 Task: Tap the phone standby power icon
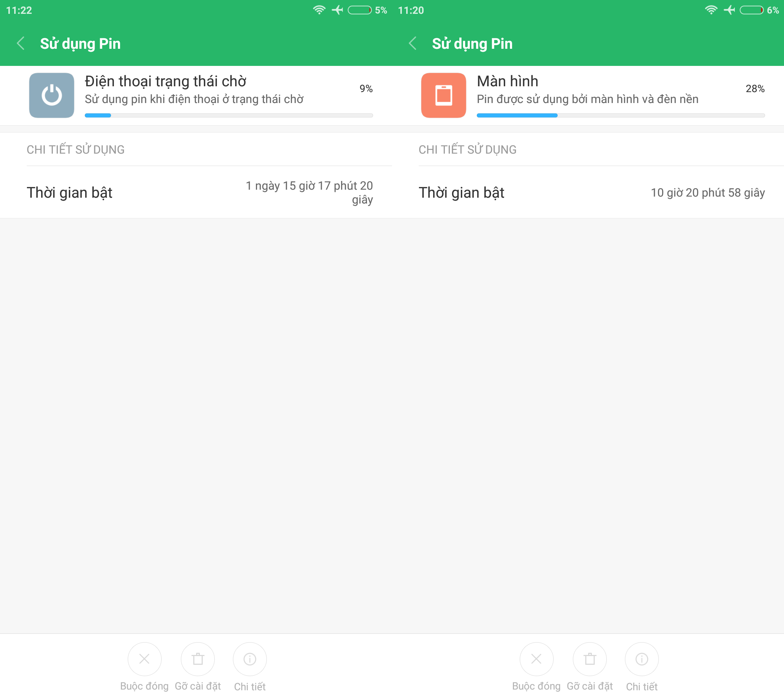pos(52,95)
